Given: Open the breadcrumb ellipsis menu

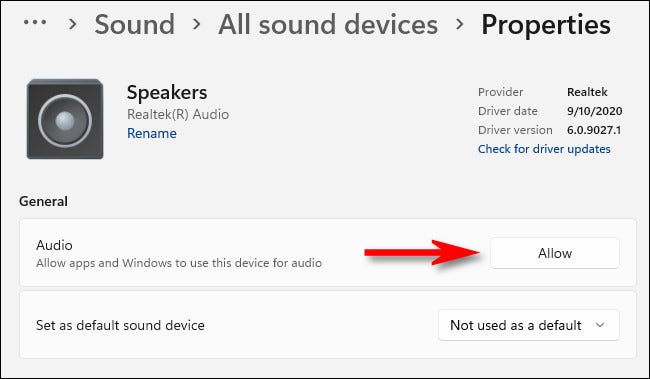Looking at the screenshot, I should click(35, 22).
